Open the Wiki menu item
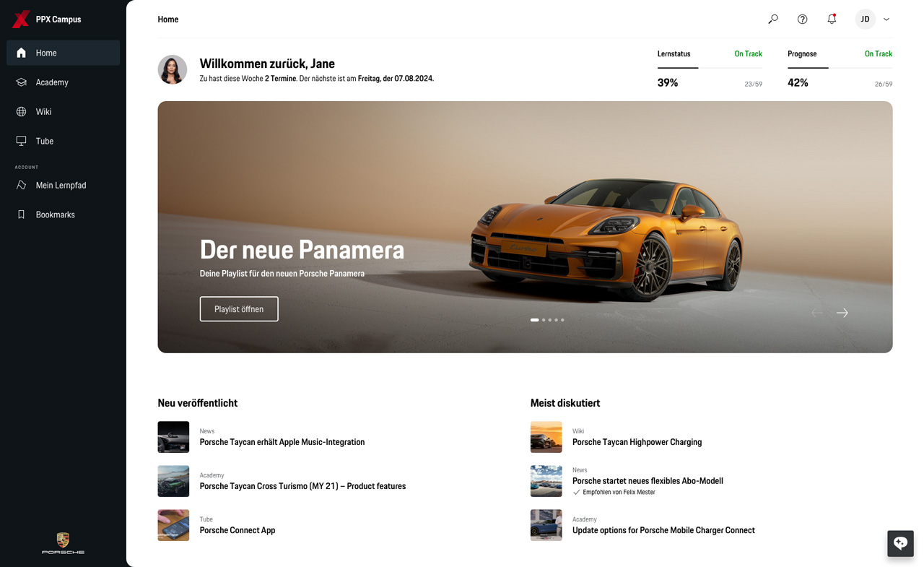Viewport: 924px width, 567px height. click(64, 112)
